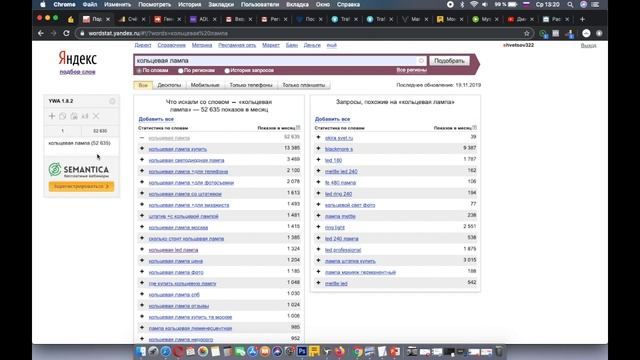Screen dimensions: 640x360
Task: Click Chrome reload page icon
Action: coord(67,33)
